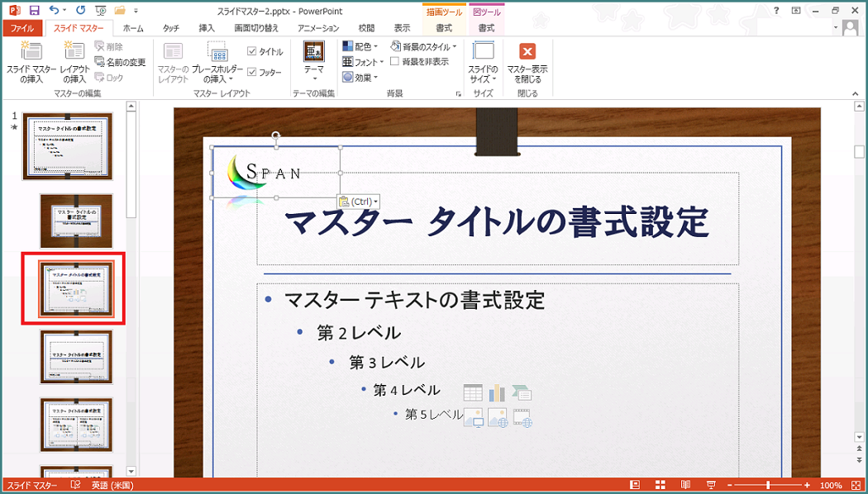
Task: Switch to 画面切り替え tab
Action: point(255,27)
